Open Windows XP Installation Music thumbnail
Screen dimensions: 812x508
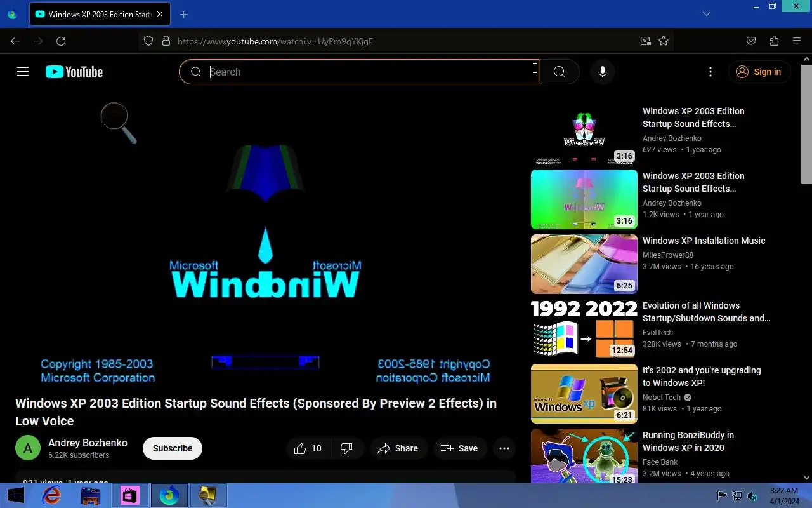click(x=584, y=264)
